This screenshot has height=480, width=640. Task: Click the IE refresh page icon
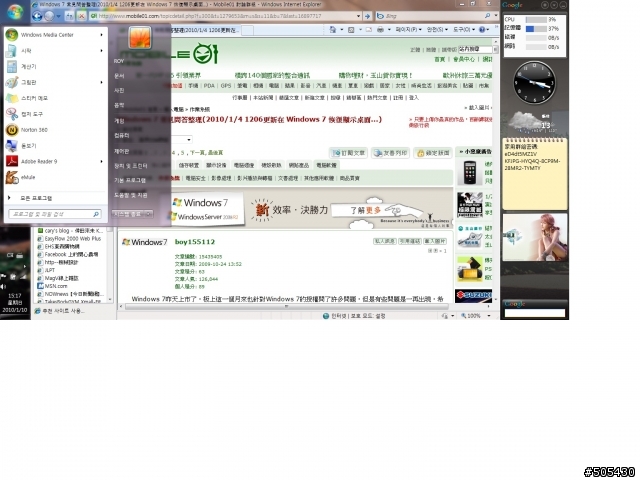[70, 16]
